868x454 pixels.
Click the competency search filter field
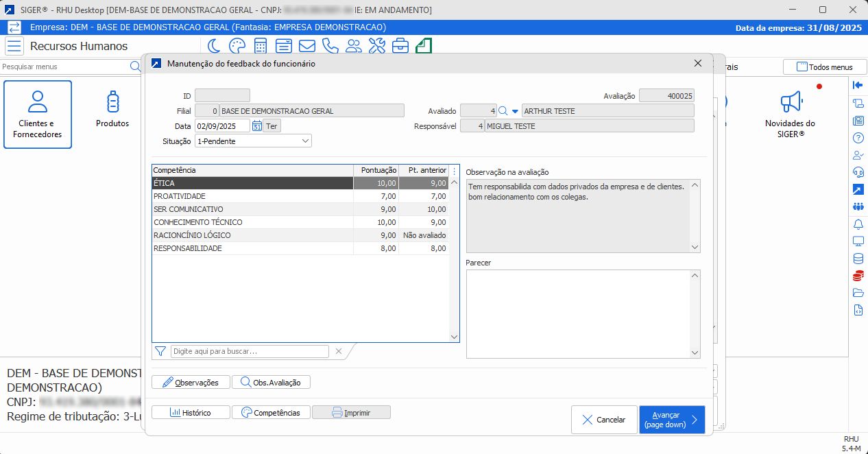point(250,351)
